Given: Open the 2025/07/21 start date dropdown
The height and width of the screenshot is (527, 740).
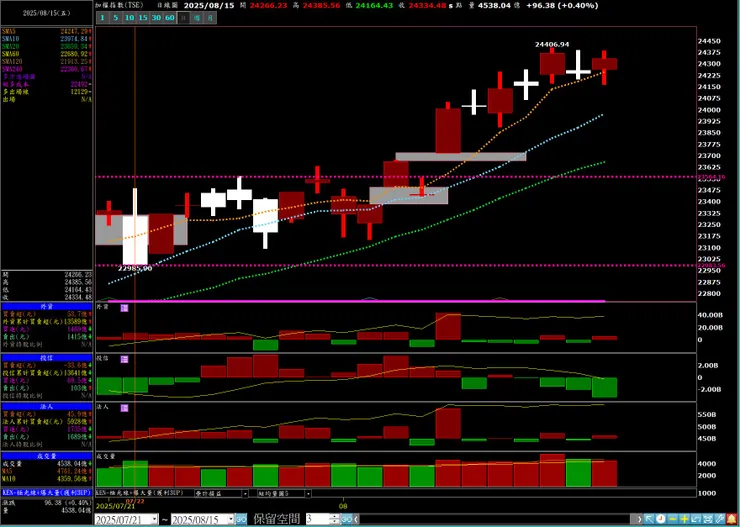Looking at the screenshot, I should pyautogui.click(x=155, y=519).
